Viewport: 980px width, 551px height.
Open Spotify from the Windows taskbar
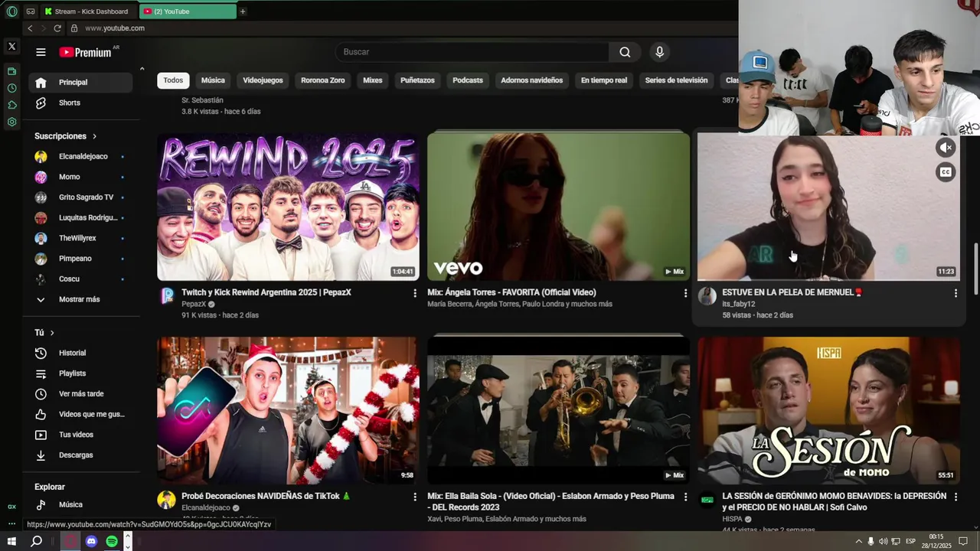112,541
